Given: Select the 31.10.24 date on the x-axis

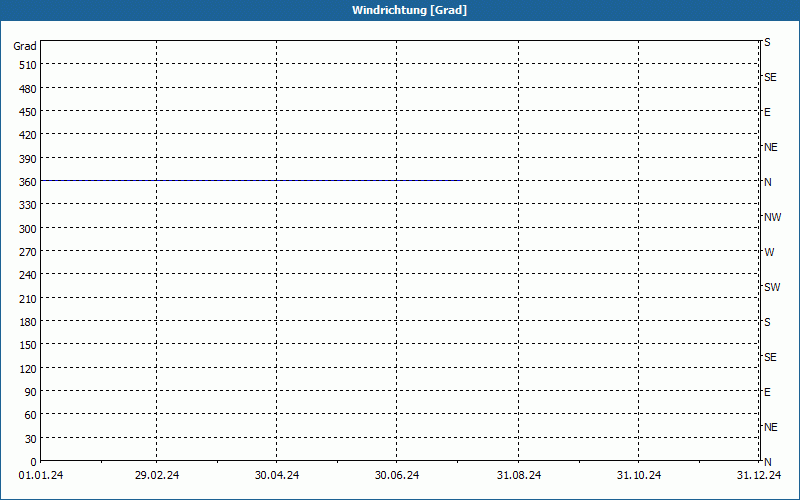Looking at the screenshot, I should [x=639, y=476].
